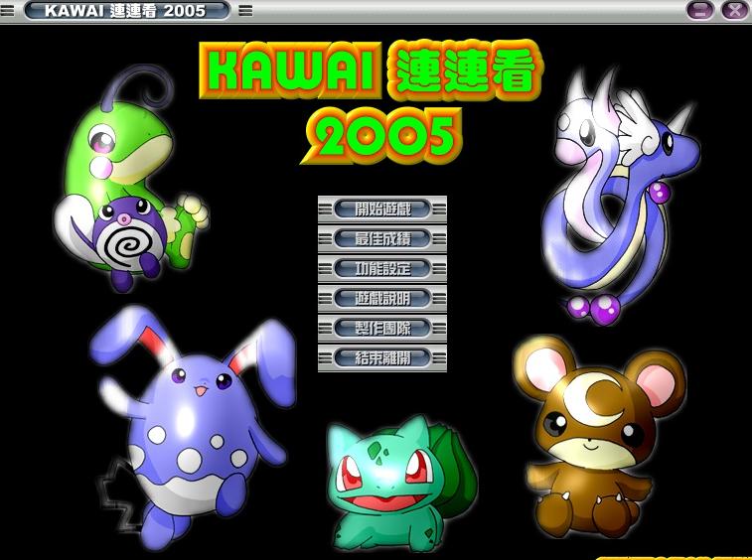
Task: Click the KAWAI 連連看 2005 logo
Action: point(371,101)
